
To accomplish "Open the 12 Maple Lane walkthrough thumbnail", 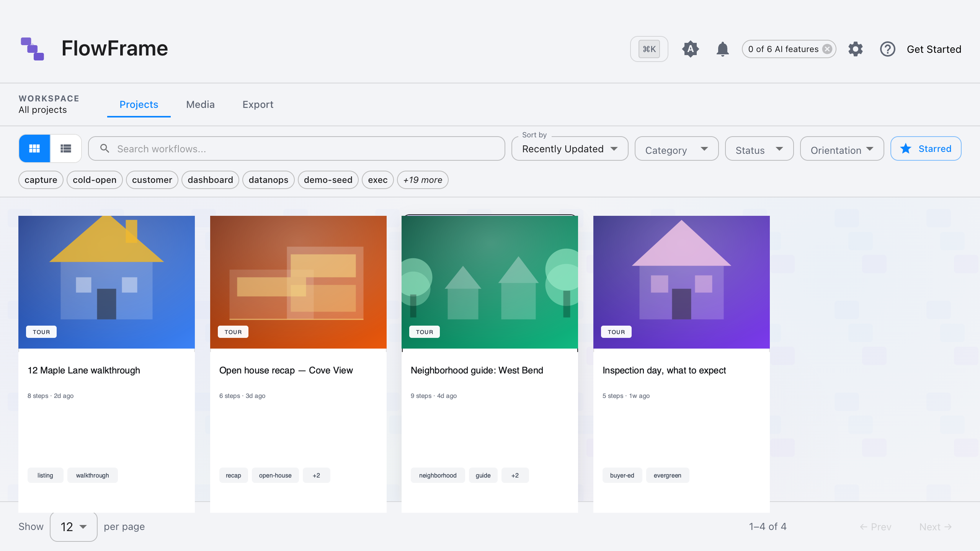I will tap(106, 282).
